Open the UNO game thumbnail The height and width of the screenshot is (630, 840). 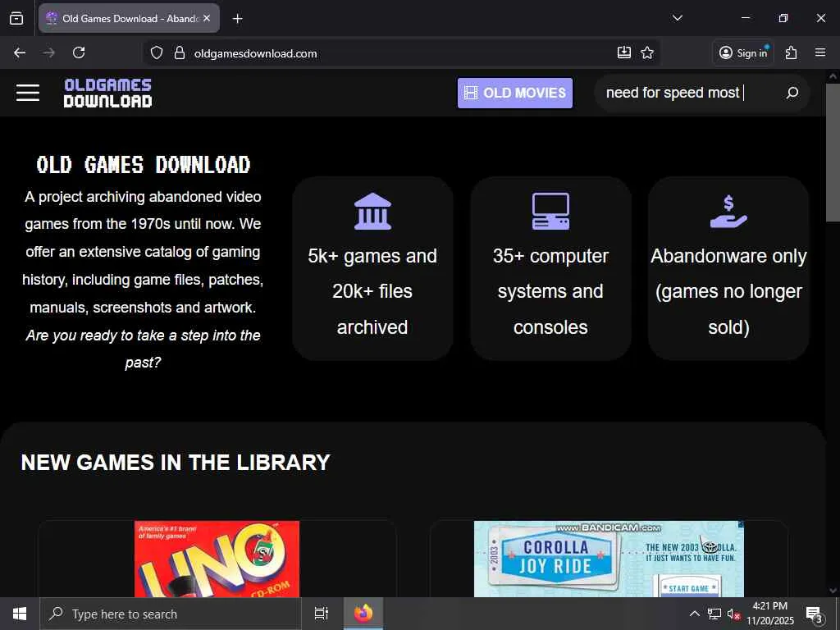(217, 559)
